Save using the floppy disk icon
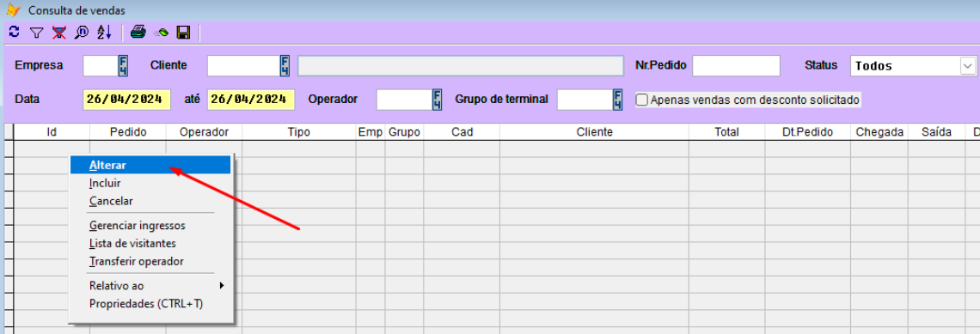Screen dimensions: 980x334 click(x=183, y=33)
